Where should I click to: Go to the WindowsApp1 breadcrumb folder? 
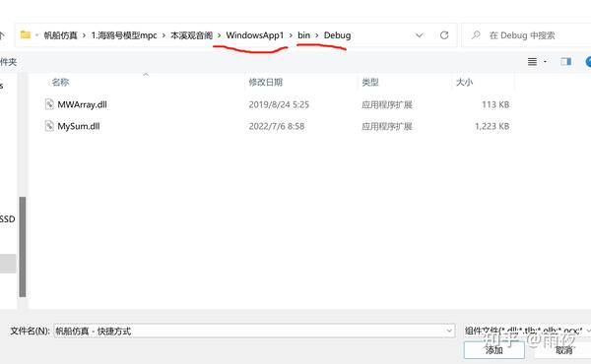pyautogui.click(x=255, y=35)
